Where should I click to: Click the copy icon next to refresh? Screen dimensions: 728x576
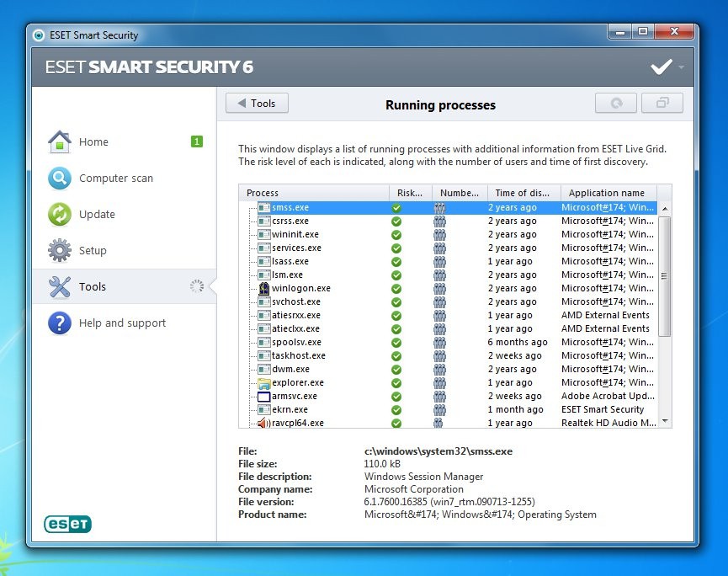pyautogui.click(x=662, y=103)
